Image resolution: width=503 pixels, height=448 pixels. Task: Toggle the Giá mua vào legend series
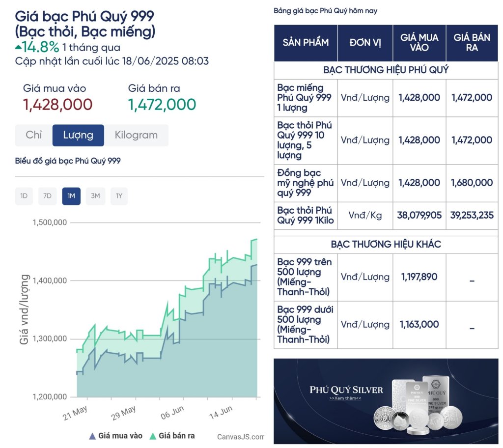pyautogui.click(x=115, y=436)
